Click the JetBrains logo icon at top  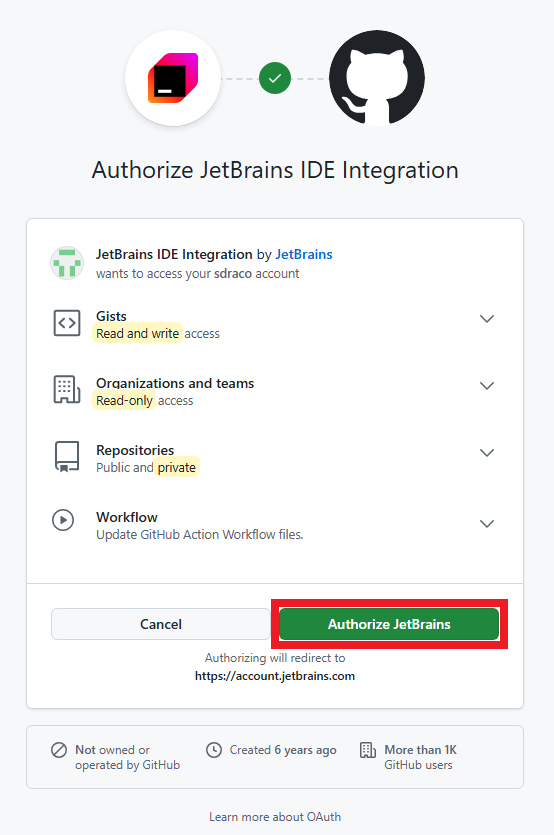tap(173, 78)
